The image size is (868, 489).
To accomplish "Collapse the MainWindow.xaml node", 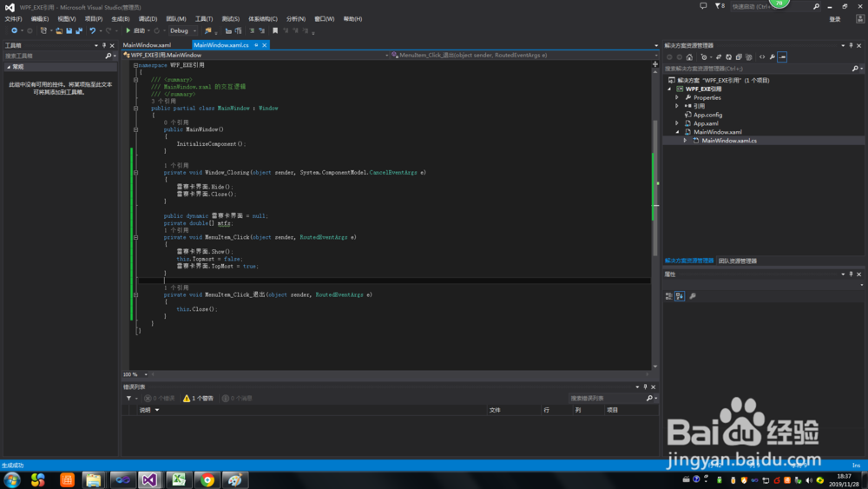I will tap(677, 132).
